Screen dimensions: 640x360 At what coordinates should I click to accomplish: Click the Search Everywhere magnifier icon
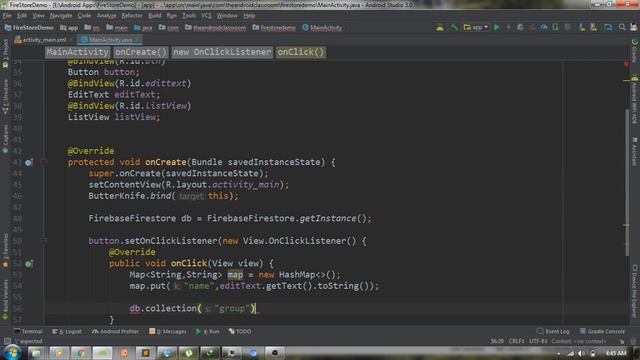pyautogui.click(x=622, y=27)
